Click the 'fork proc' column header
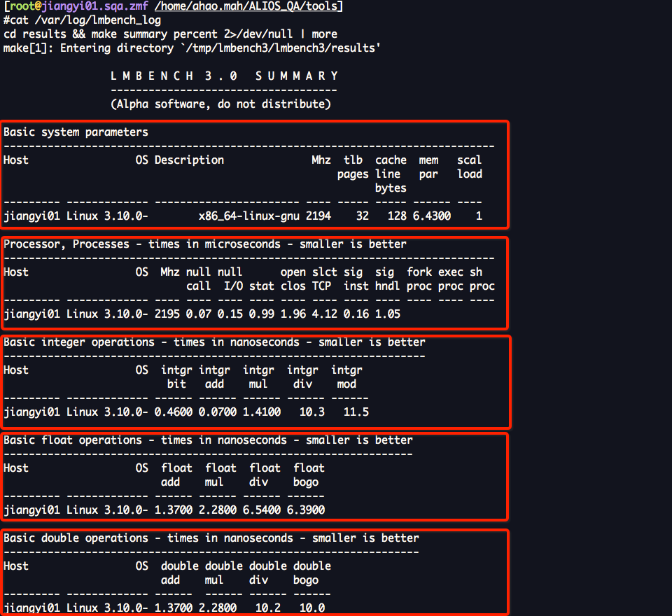 [419, 279]
